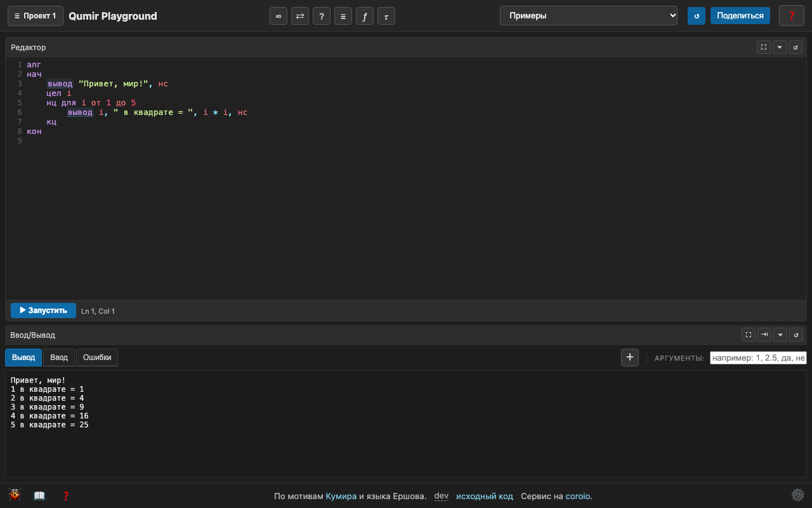Click the question mark toolbar button

(322, 16)
